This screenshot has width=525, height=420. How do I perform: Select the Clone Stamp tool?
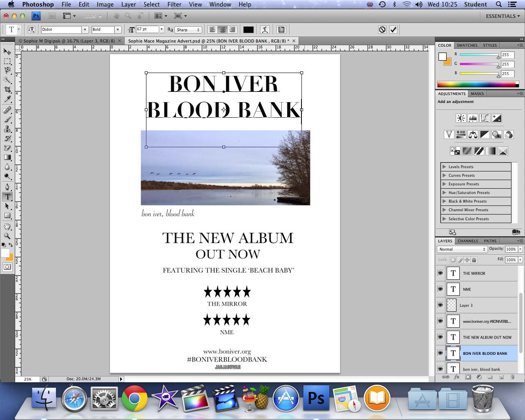pyautogui.click(x=7, y=129)
